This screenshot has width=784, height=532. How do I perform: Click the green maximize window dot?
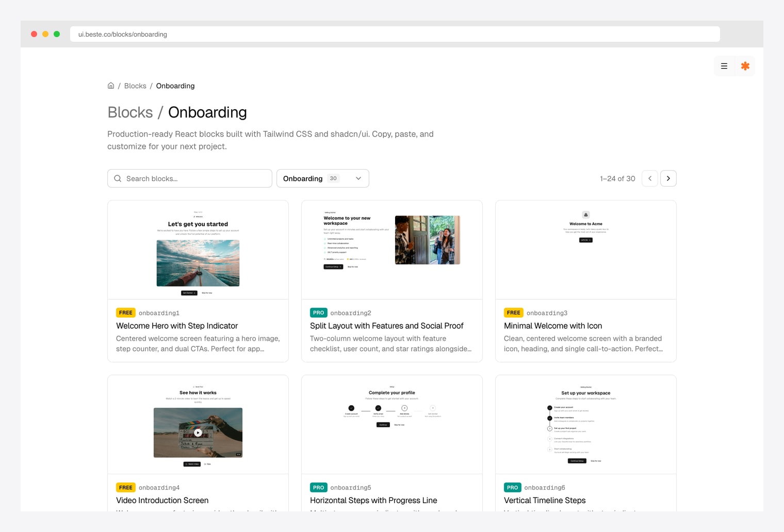tap(57, 34)
